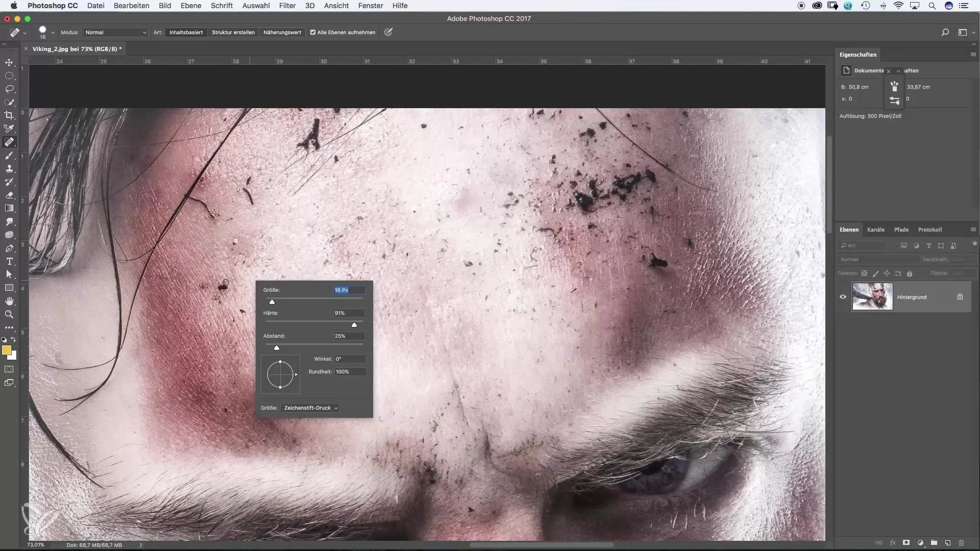This screenshot has height=551, width=980.
Task: Click the delete layer trash icon
Action: point(962,543)
